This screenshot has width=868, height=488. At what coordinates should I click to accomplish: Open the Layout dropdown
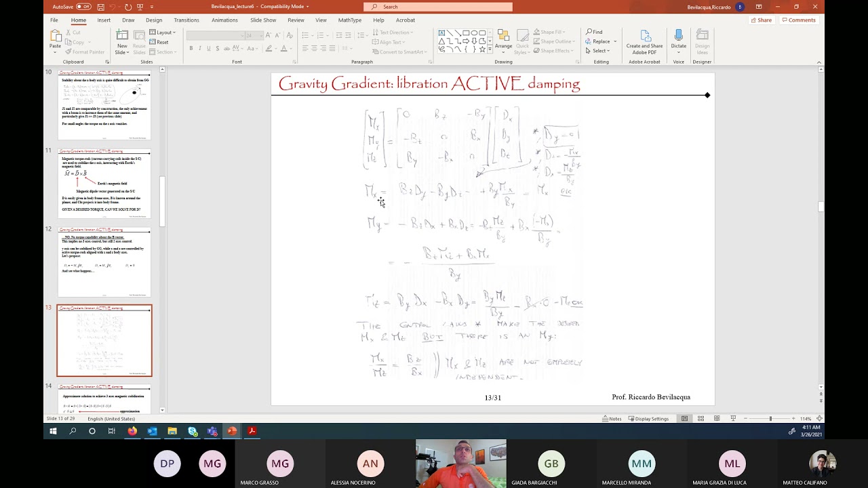click(162, 33)
